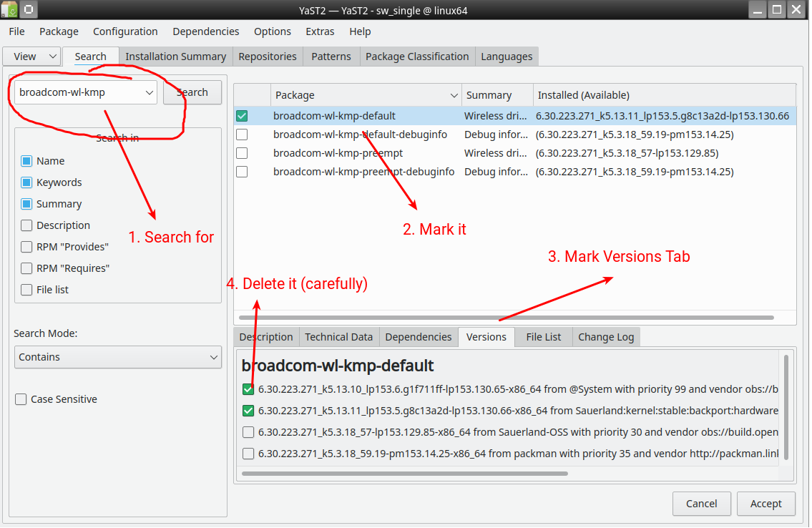Viewport: 812px width, 528px height.
Task: Uncheck the k5.13.10 @System version checkbox
Action: [248, 389]
